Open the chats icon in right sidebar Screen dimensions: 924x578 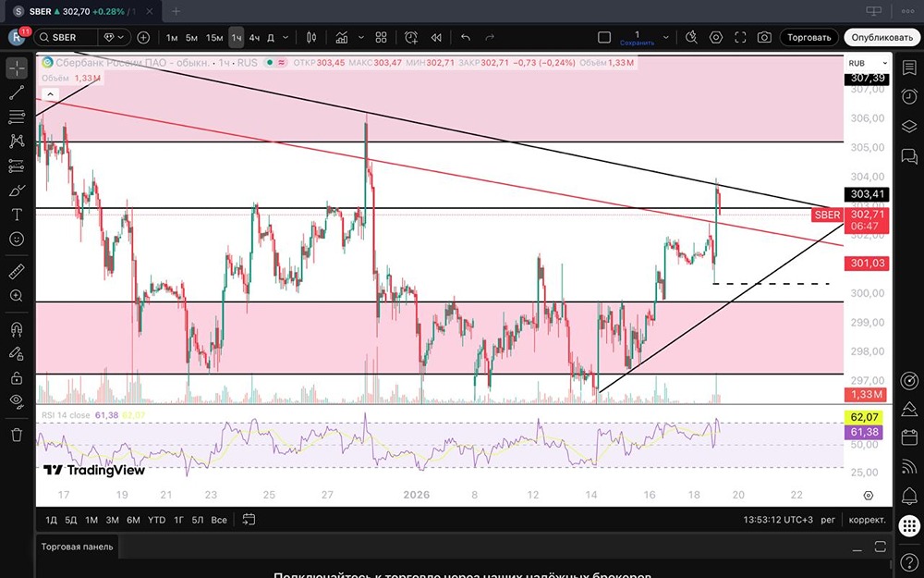pos(909,155)
